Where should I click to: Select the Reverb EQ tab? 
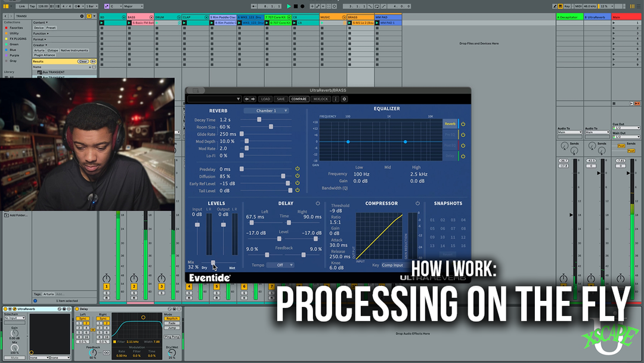450,124
